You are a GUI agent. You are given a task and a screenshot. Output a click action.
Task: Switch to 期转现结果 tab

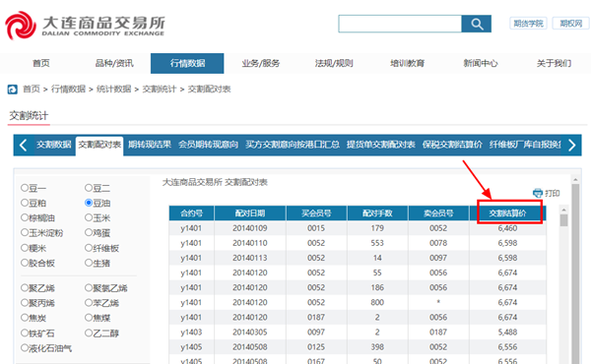(150, 145)
